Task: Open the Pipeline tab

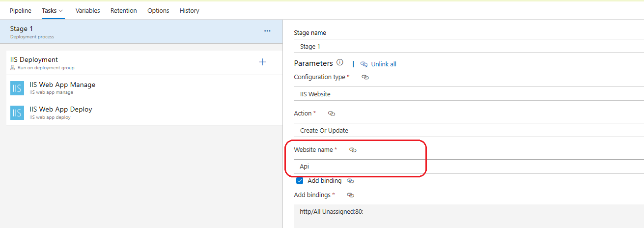Action: coord(20,10)
